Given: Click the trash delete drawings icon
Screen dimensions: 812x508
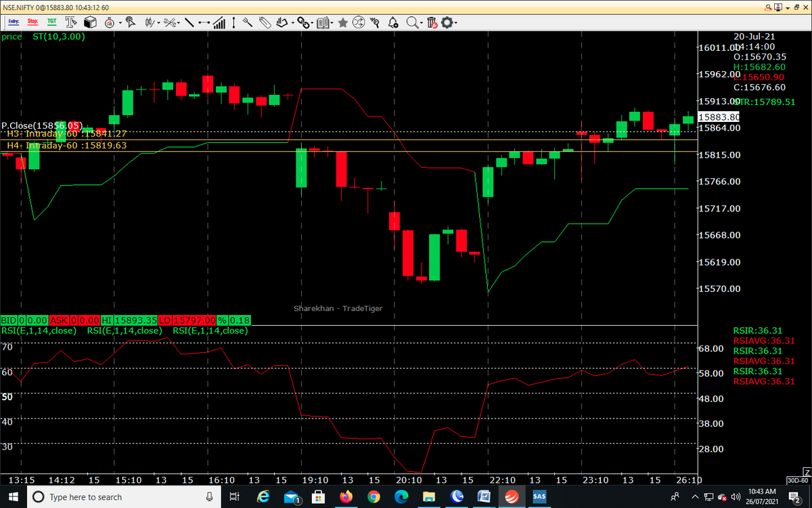Looking at the screenshot, I should pyautogui.click(x=432, y=22).
